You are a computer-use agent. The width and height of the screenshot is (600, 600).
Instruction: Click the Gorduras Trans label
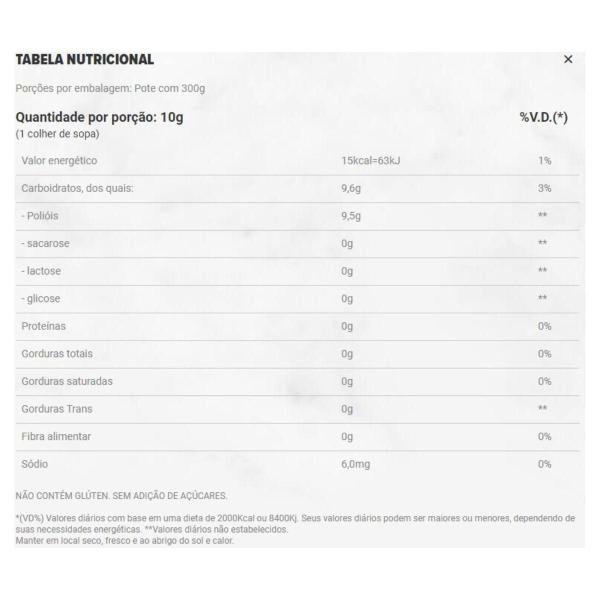pos(57,409)
